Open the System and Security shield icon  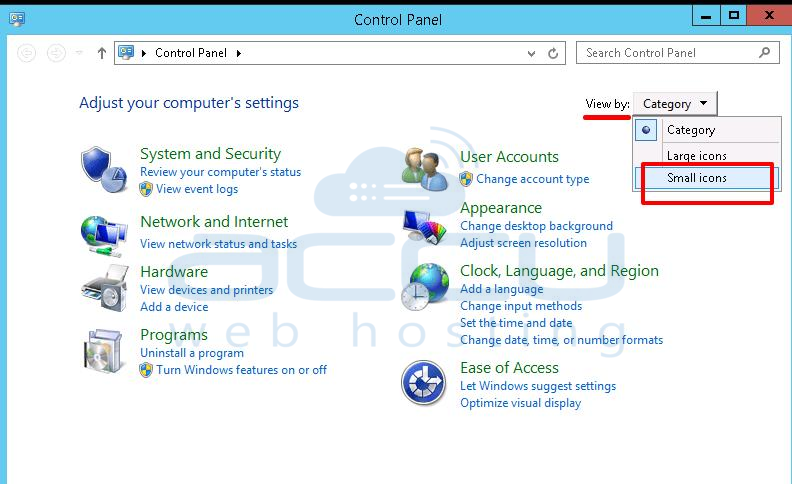click(104, 170)
